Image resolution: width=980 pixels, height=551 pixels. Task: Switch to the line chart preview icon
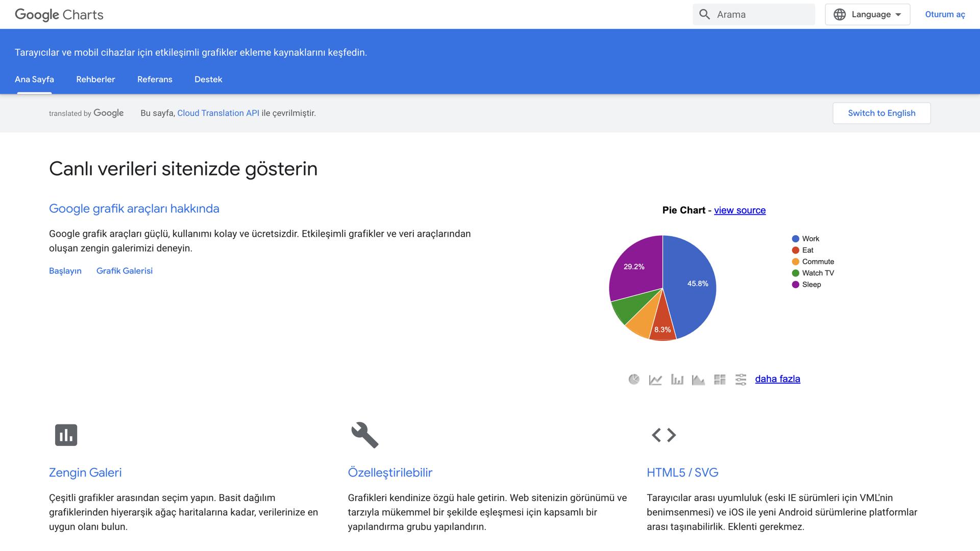(655, 379)
